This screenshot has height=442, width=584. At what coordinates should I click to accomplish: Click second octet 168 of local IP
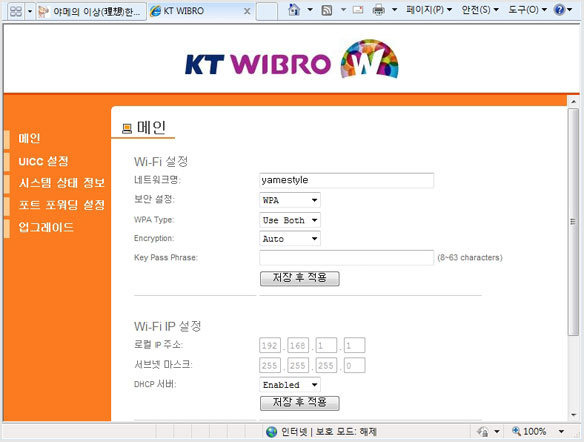pyautogui.click(x=298, y=346)
